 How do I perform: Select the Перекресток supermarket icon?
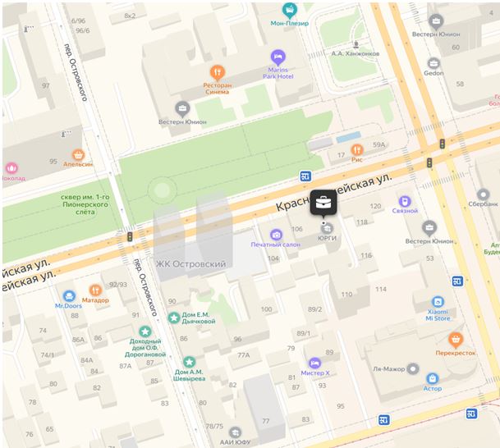[x=456, y=340]
